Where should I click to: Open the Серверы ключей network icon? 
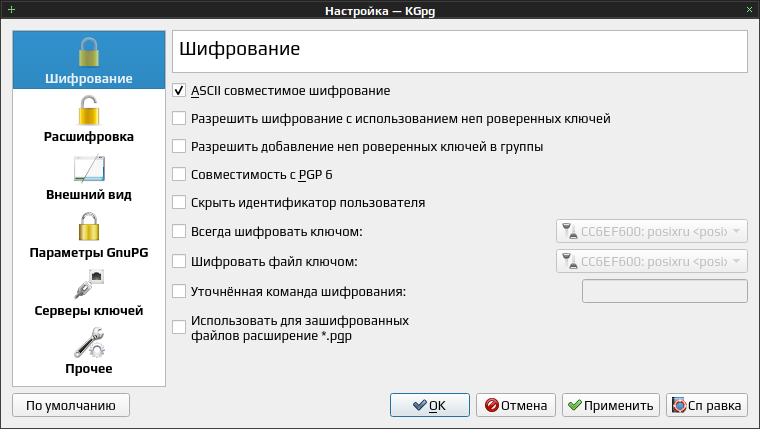coord(89,285)
